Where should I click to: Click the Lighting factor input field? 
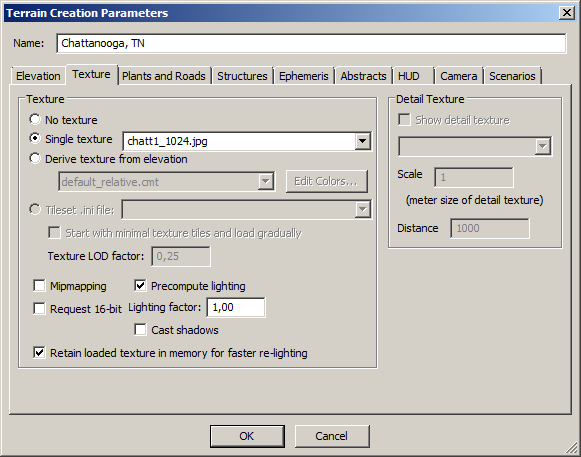[x=236, y=307]
